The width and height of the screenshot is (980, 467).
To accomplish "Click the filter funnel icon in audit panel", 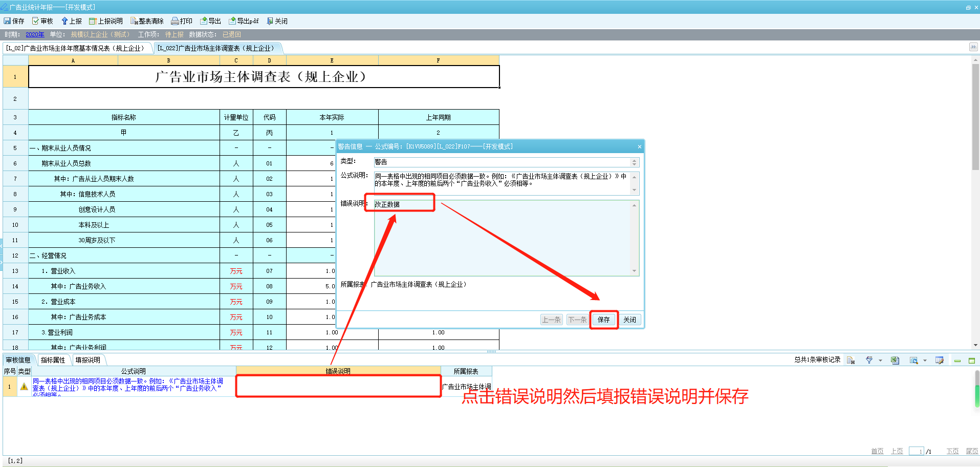I will [x=869, y=360].
